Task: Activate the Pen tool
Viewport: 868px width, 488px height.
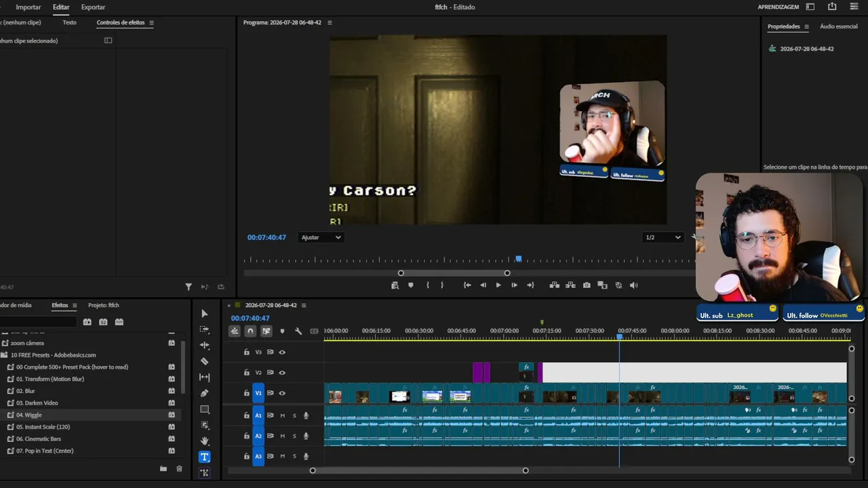Action: [204, 393]
